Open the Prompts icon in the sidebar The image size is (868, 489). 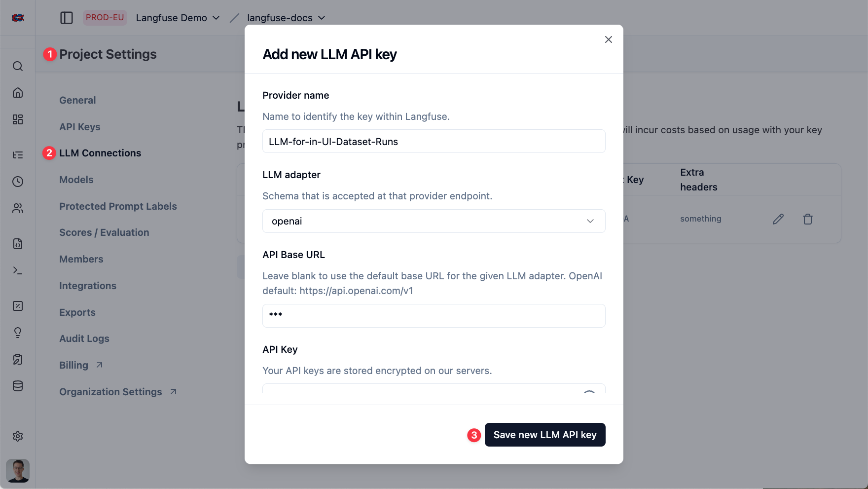tap(18, 244)
